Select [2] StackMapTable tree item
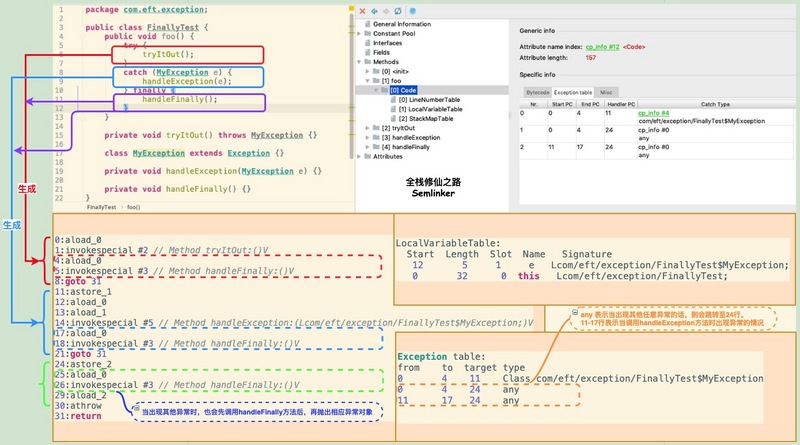The width and height of the screenshot is (800, 445). point(426,118)
